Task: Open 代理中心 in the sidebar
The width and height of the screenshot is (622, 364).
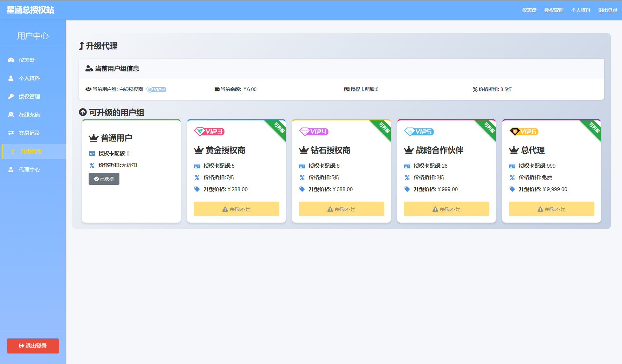Action: point(29,170)
